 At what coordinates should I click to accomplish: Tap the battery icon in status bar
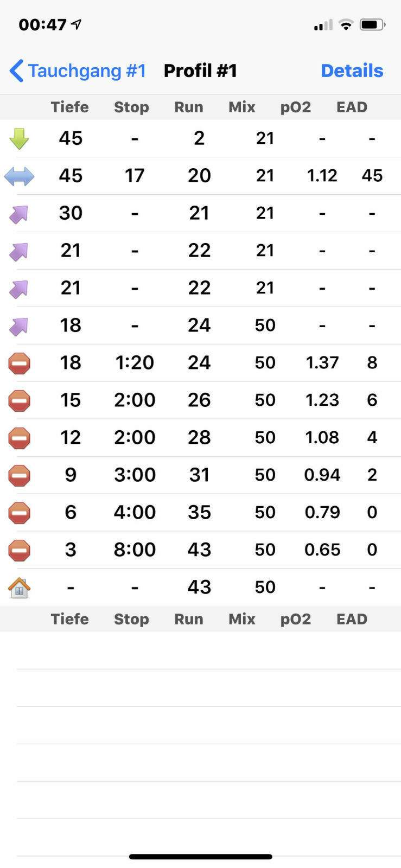pos(372,24)
